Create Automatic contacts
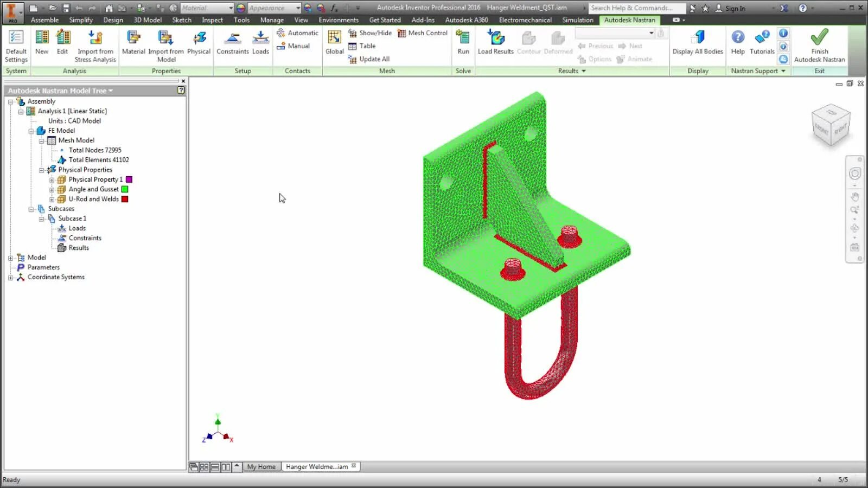The width and height of the screenshot is (868, 488). click(297, 33)
